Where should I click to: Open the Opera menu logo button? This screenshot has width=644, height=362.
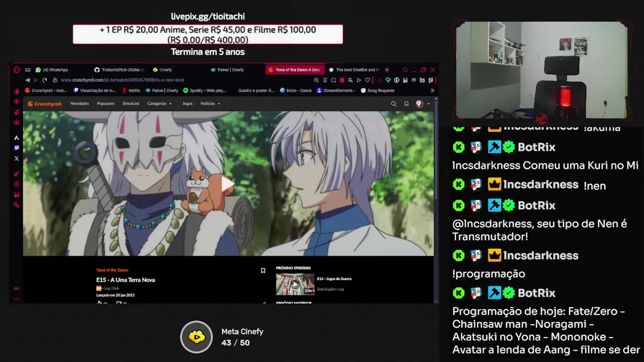17,70
